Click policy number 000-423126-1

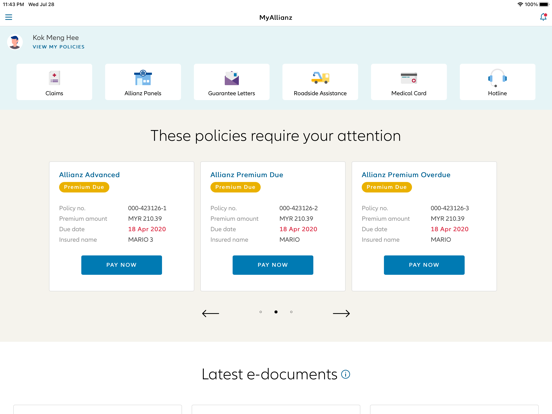click(147, 208)
